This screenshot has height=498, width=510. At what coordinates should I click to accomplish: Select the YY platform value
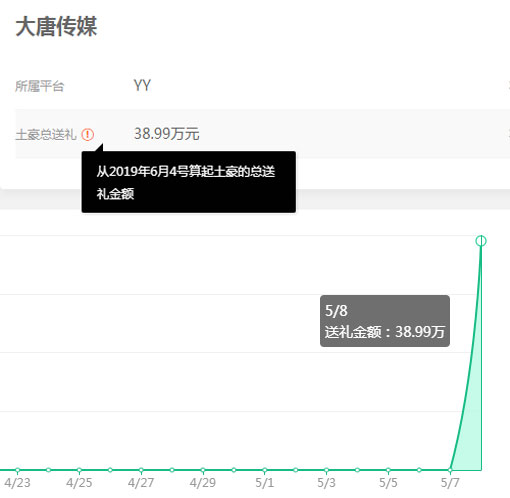pyautogui.click(x=142, y=85)
